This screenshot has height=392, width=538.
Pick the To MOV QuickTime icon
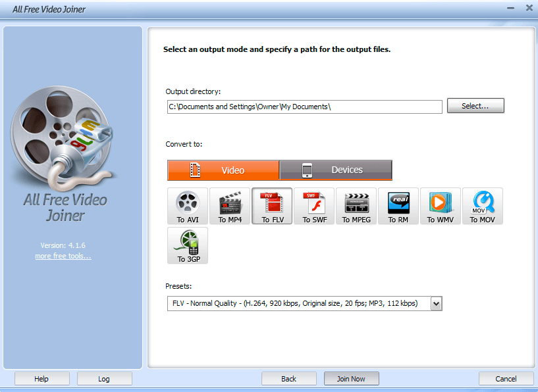pos(482,206)
